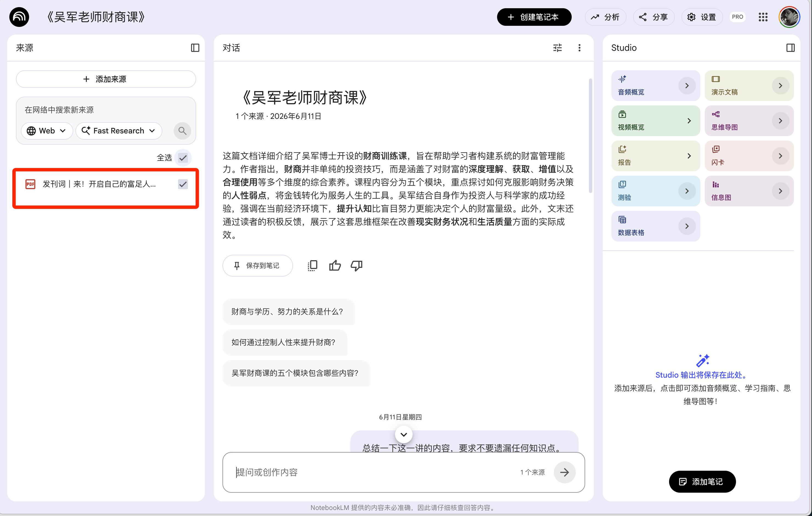Open the user profile avatar

[x=789, y=17]
